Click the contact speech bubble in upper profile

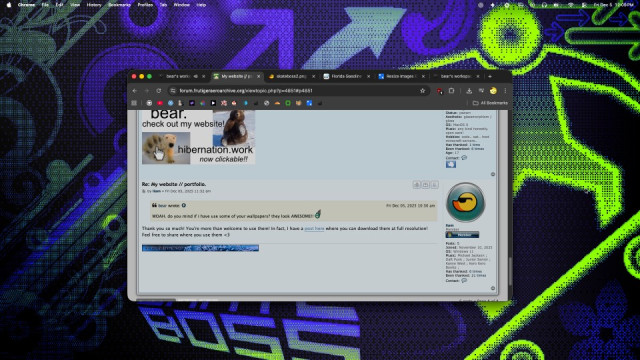(x=464, y=158)
